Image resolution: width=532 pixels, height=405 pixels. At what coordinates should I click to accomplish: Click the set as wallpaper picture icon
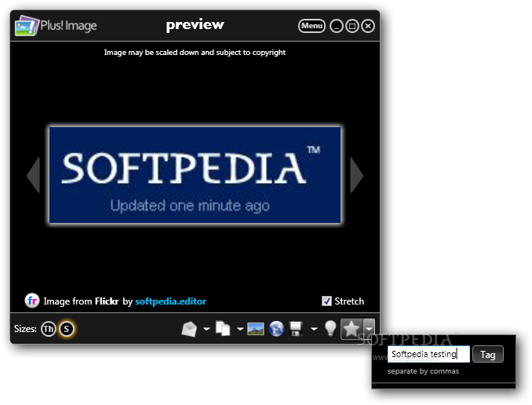click(x=256, y=329)
